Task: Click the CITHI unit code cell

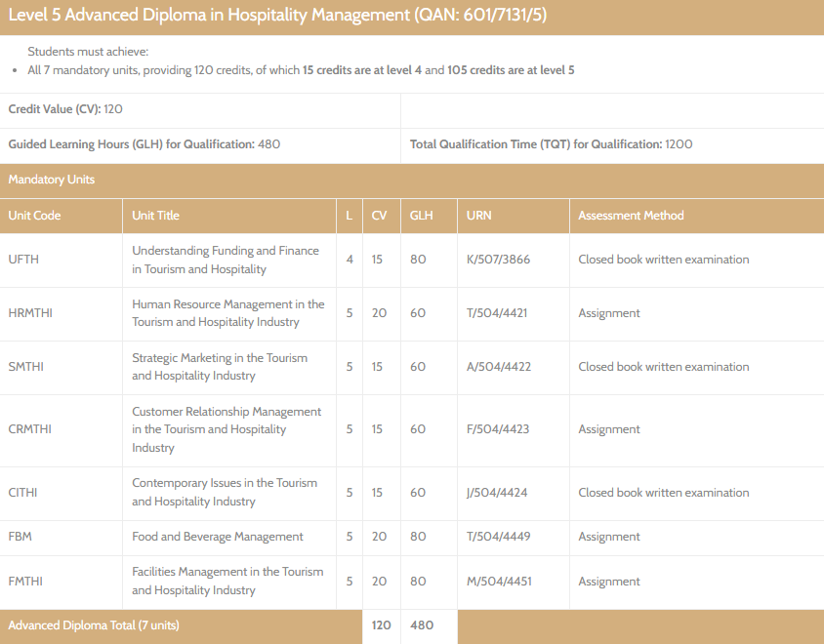Action: (22, 493)
